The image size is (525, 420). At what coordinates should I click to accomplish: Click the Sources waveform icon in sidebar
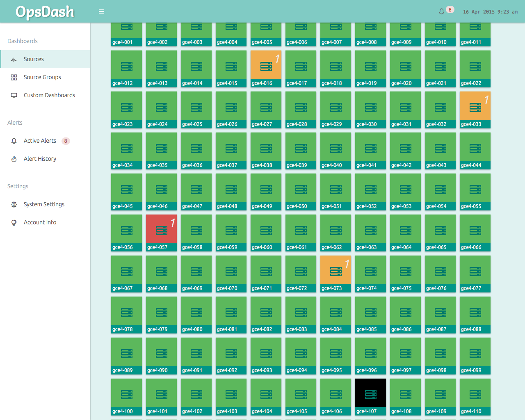(14, 59)
